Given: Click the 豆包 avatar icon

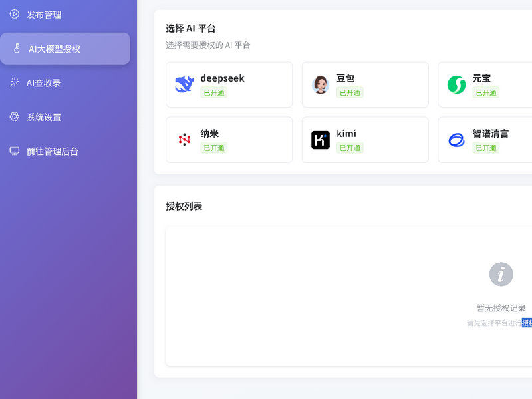Looking at the screenshot, I should click(320, 84).
